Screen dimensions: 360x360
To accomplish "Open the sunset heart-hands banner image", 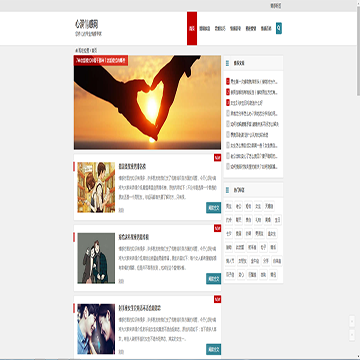I will click(147, 102).
